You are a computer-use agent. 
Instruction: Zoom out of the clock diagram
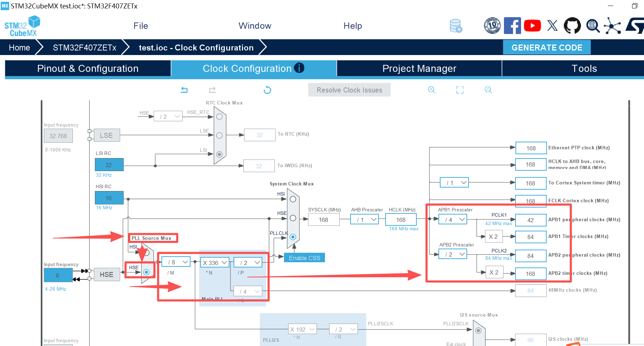tap(488, 90)
